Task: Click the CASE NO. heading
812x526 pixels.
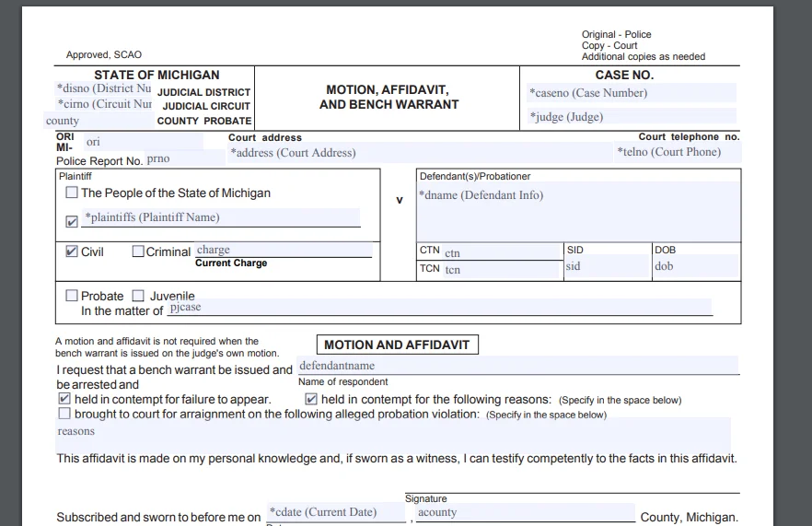Action: [x=624, y=76]
